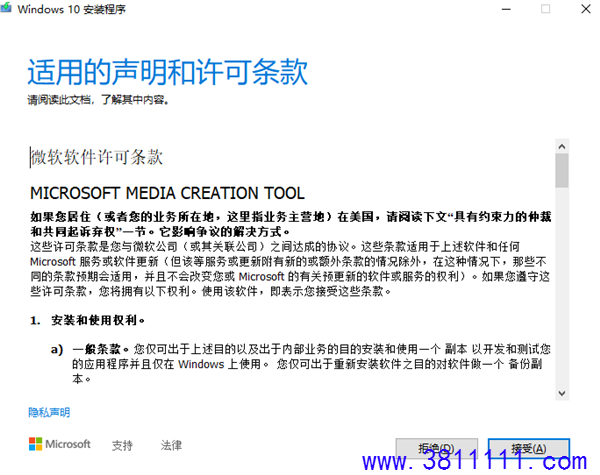Minimize the Windows 10 setup window
The image size is (600, 475).
pyautogui.click(x=506, y=9)
